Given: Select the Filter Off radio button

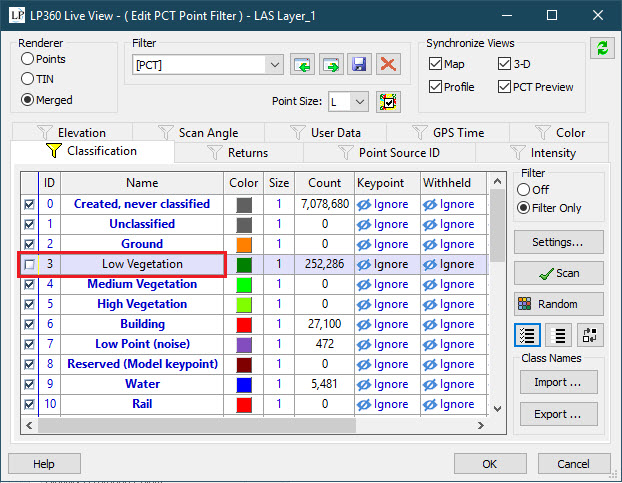Looking at the screenshot, I should (523, 190).
